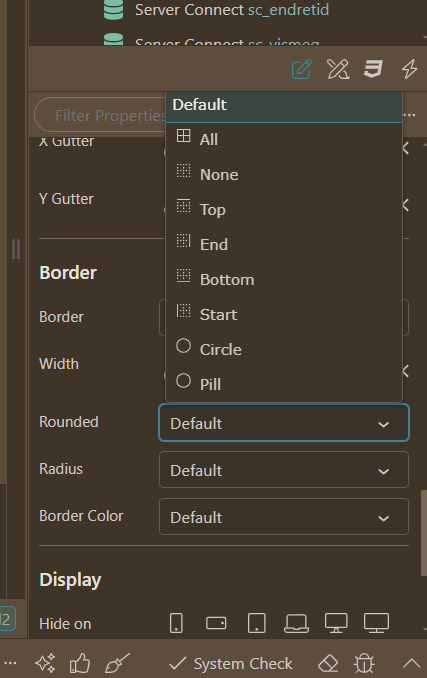Click the bug debug icon
The width and height of the screenshot is (427, 678).
click(x=364, y=663)
